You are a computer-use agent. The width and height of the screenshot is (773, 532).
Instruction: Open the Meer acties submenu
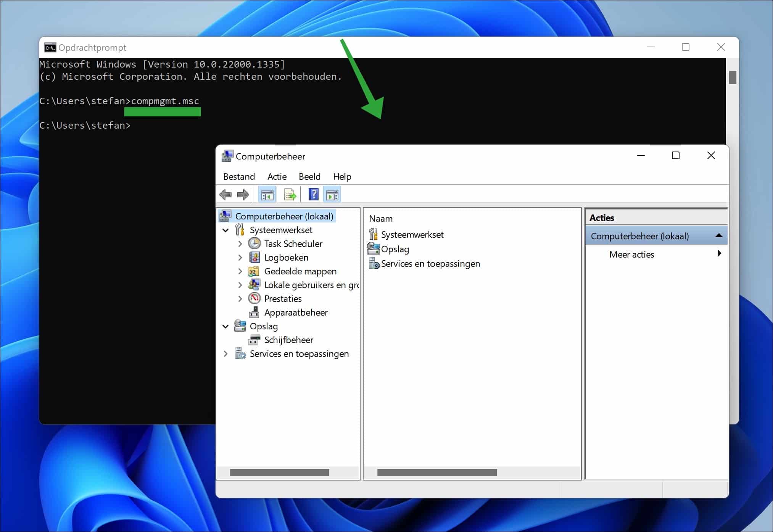pos(632,255)
